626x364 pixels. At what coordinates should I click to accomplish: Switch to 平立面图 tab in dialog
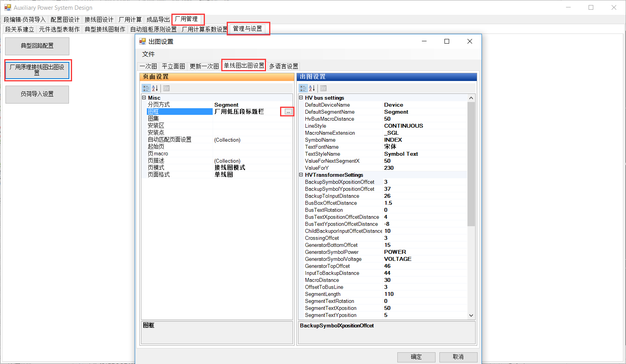coord(173,66)
